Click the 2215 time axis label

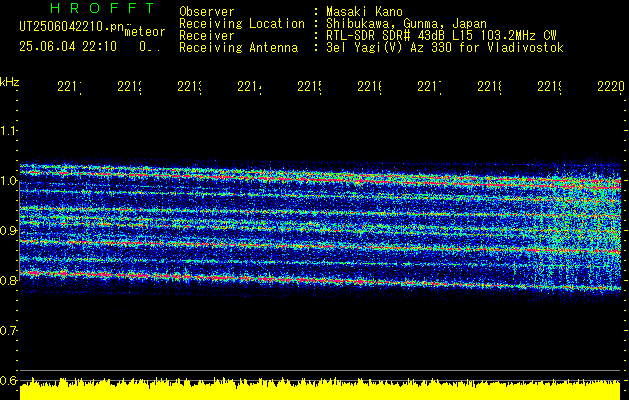pos(310,87)
